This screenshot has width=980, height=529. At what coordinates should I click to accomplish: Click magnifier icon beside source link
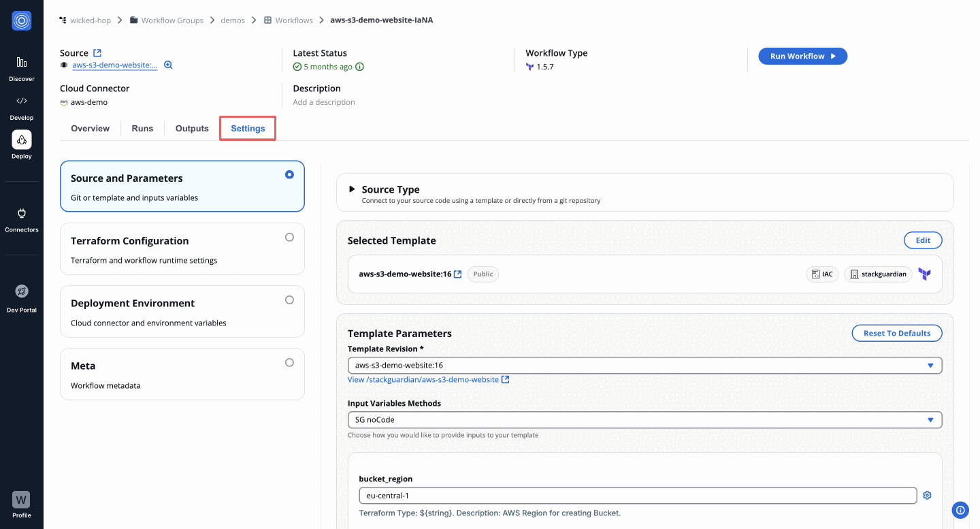pyautogui.click(x=168, y=65)
